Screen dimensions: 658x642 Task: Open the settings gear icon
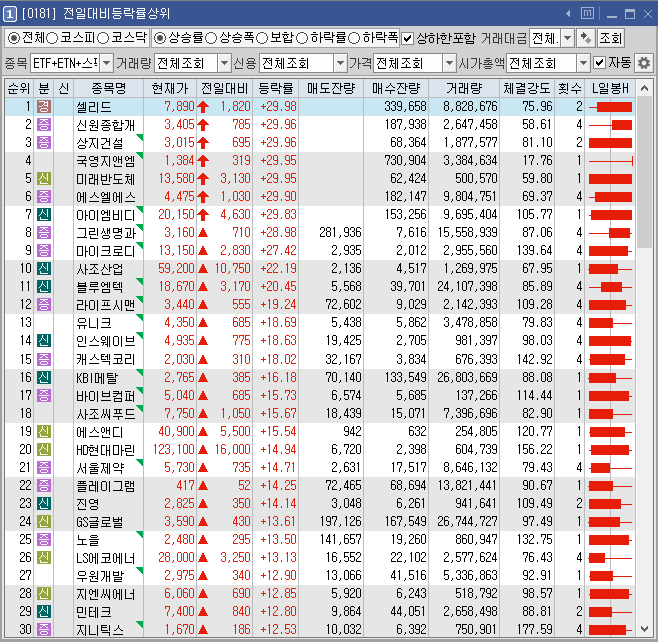[644, 63]
